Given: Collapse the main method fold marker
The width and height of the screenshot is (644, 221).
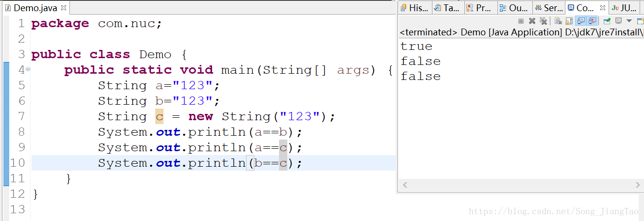Looking at the screenshot, I should (x=28, y=69).
